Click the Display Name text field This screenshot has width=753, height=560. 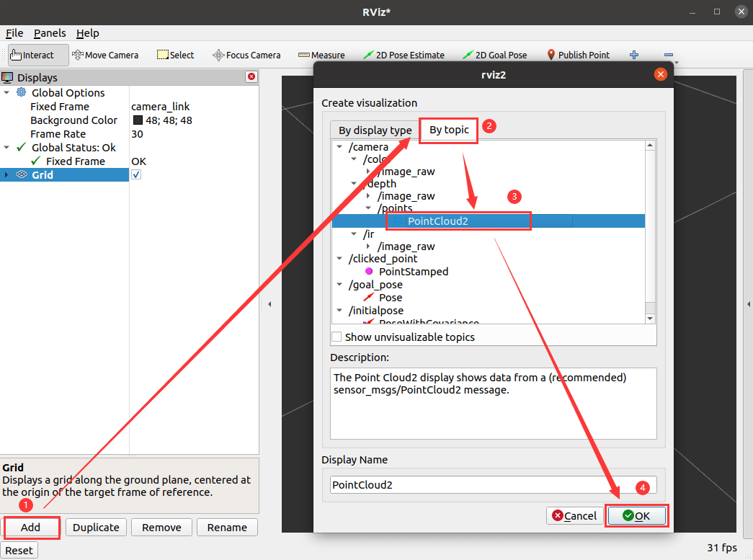click(493, 484)
